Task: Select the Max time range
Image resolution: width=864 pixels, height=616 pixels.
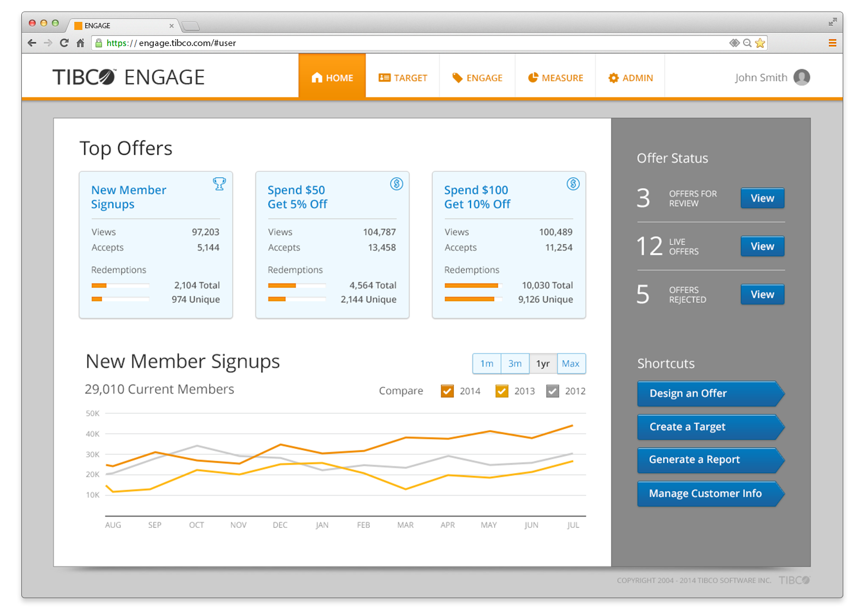Action: pyautogui.click(x=571, y=363)
